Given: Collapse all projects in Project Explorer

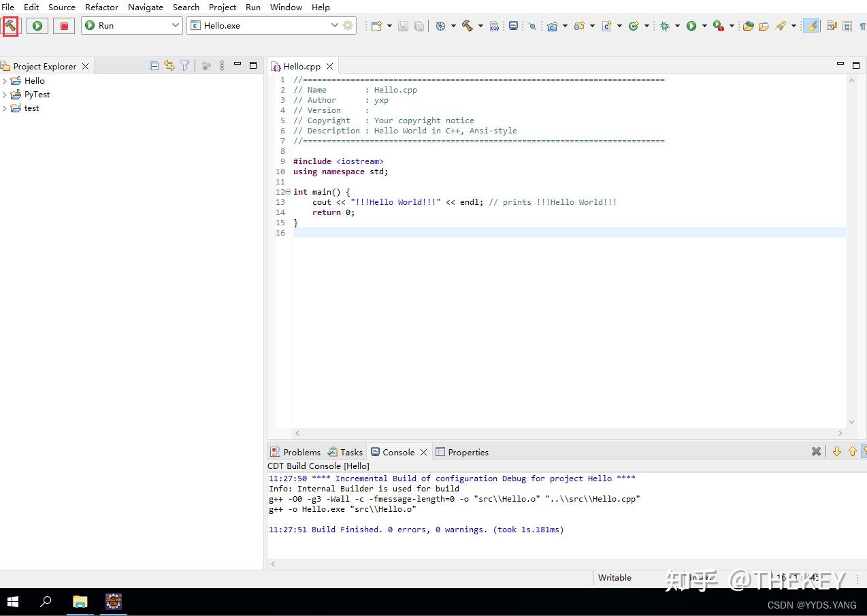Looking at the screenshot, I should (154, 65).
